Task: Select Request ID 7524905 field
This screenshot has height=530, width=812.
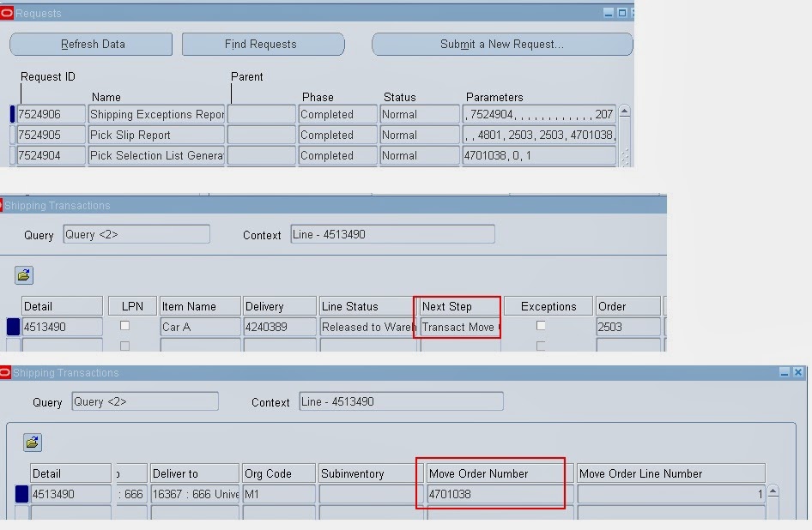Action: [x=51, y=136]
